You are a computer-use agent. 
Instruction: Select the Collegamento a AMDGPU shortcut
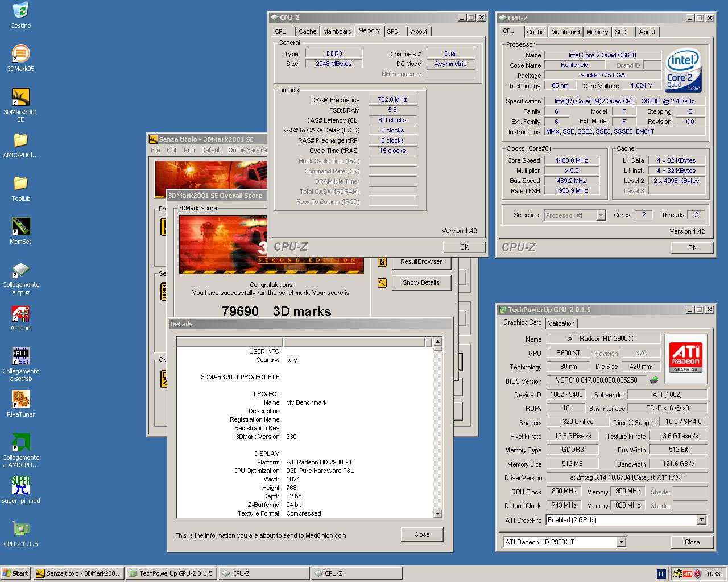[x=20, y=451]
